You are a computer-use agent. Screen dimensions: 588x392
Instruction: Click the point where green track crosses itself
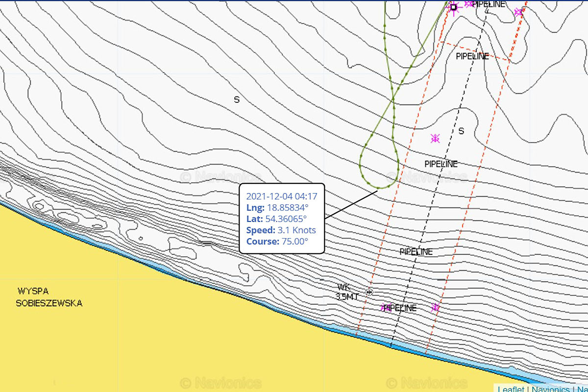point(393,101)
